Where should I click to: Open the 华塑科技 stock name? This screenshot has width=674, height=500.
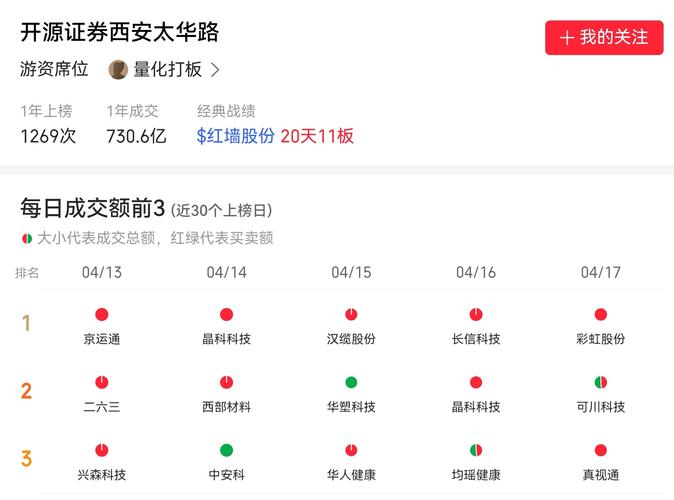tap(351, 407)
